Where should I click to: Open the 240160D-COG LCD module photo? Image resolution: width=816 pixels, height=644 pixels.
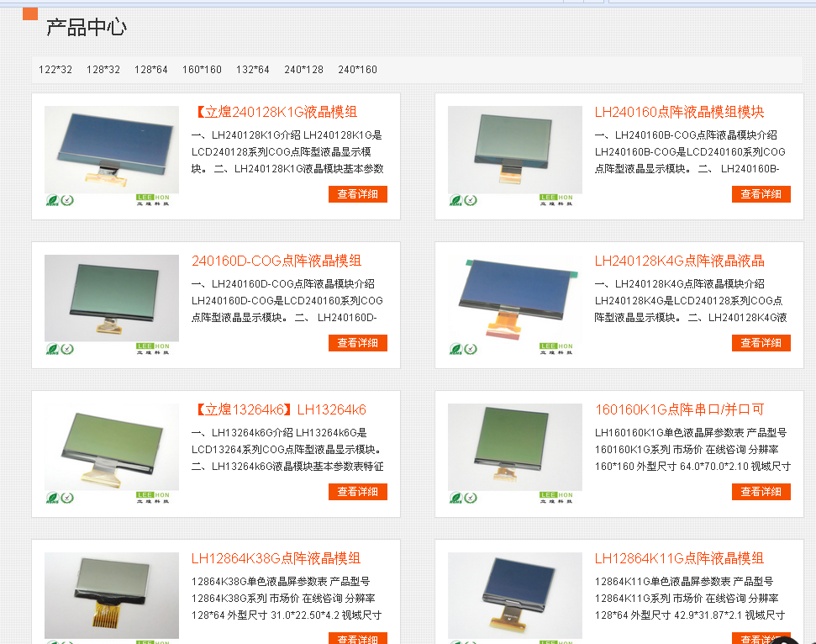click(112, 305)
